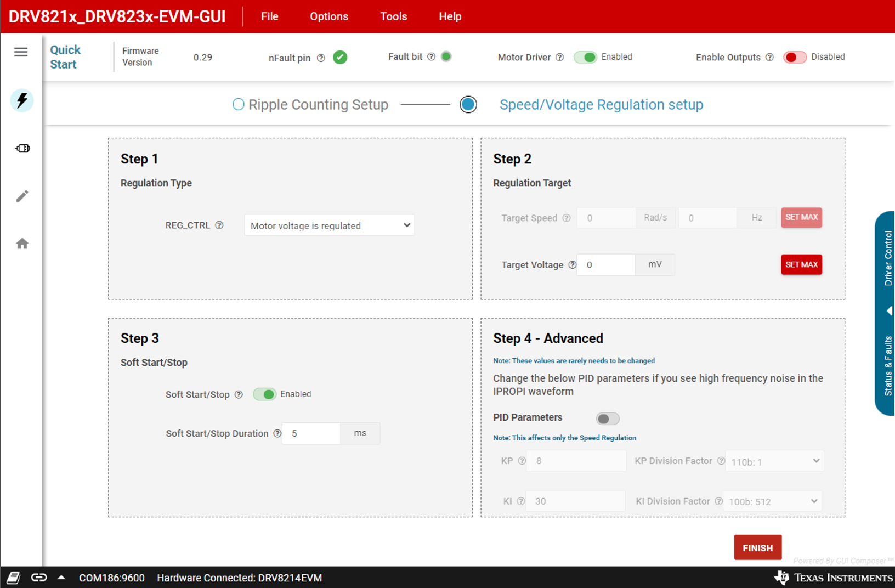Click the FINISH button
This screenshot has width=895, height=588.
757,548
